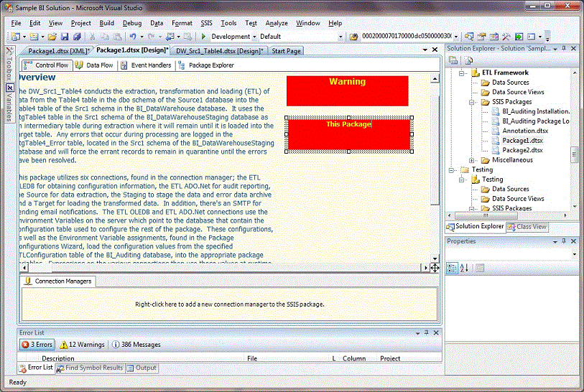The height and width of the screenshot is (392, 584).
Task: Open the find combo box dropdown arrow
Action: pyautogui.click(x=456, y=37)
